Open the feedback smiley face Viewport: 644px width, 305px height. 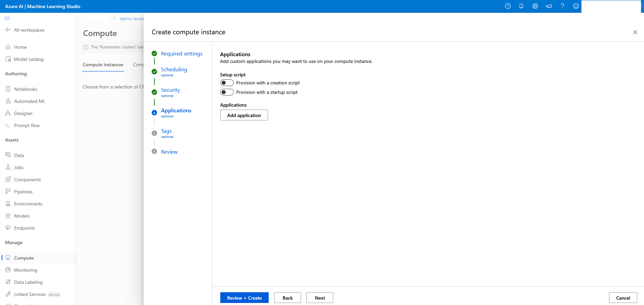(576, 6)
